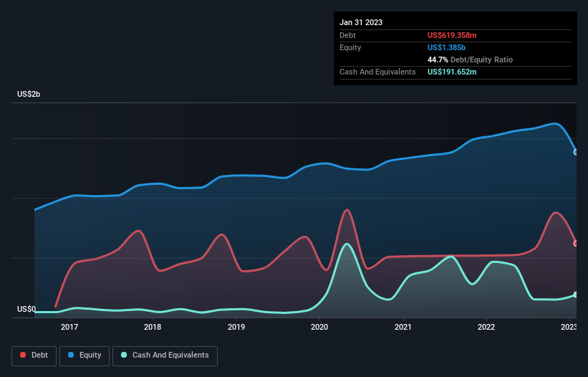Click the US$0 y-axis label

[x=26, y=309]
